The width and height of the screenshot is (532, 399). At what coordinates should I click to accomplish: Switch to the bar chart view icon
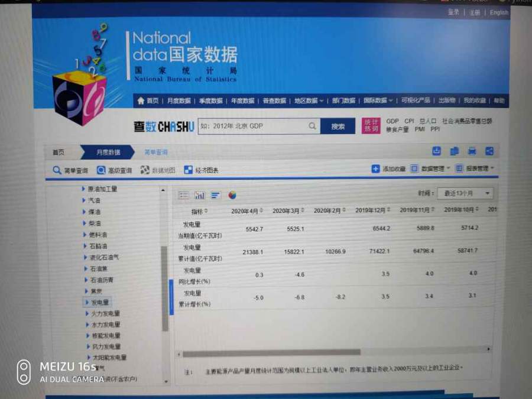pos(200,195)
